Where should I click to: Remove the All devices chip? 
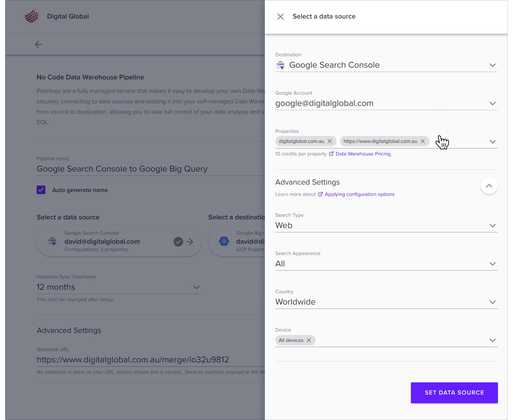pyautogui.click(x=309, y=340)
